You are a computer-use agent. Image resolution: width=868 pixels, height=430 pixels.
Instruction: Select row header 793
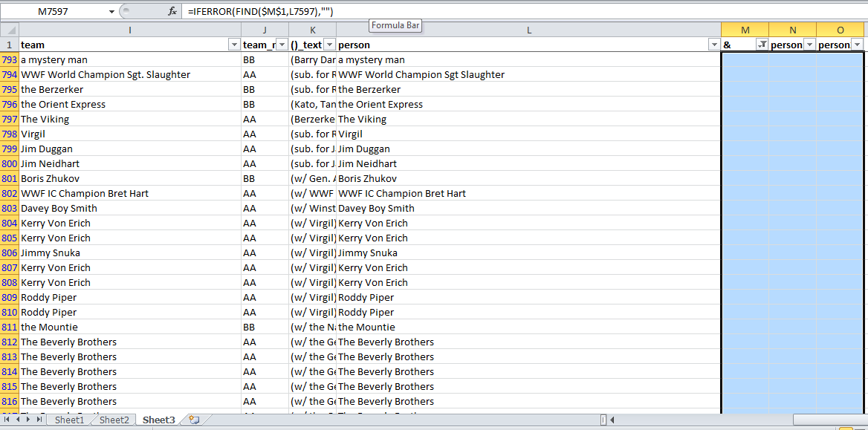coord(10,59)
